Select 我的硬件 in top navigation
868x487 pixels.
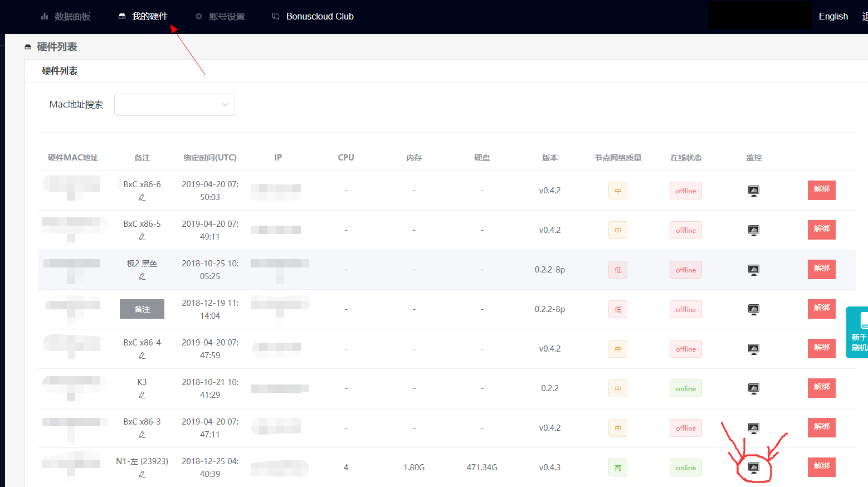click(x=143, y=17)
